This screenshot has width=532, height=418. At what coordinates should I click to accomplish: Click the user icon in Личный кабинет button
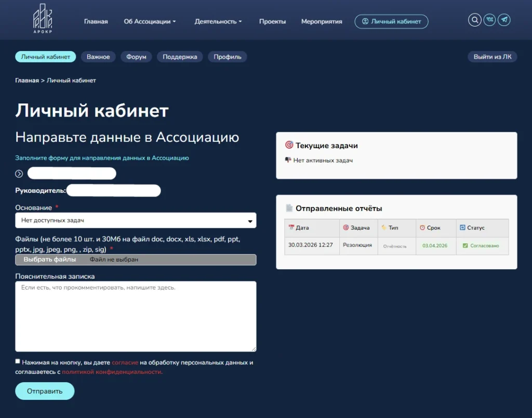click(x=365, y=21)
